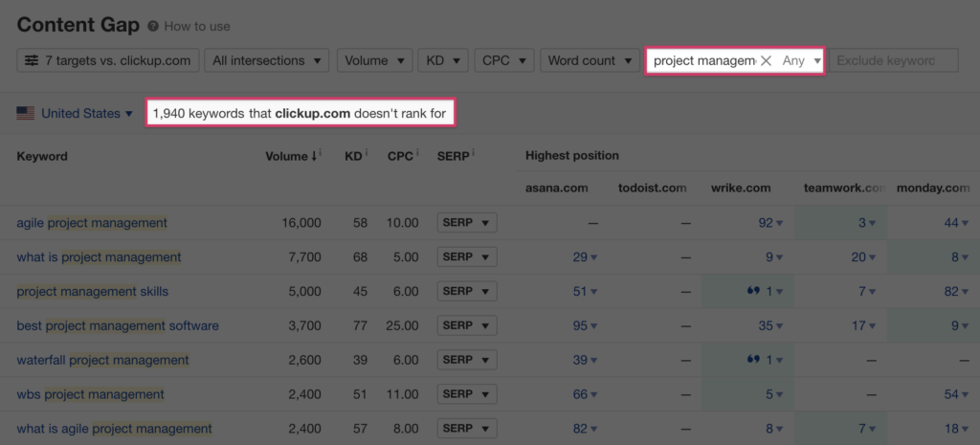Click the Keyword column header

(42, 156)
